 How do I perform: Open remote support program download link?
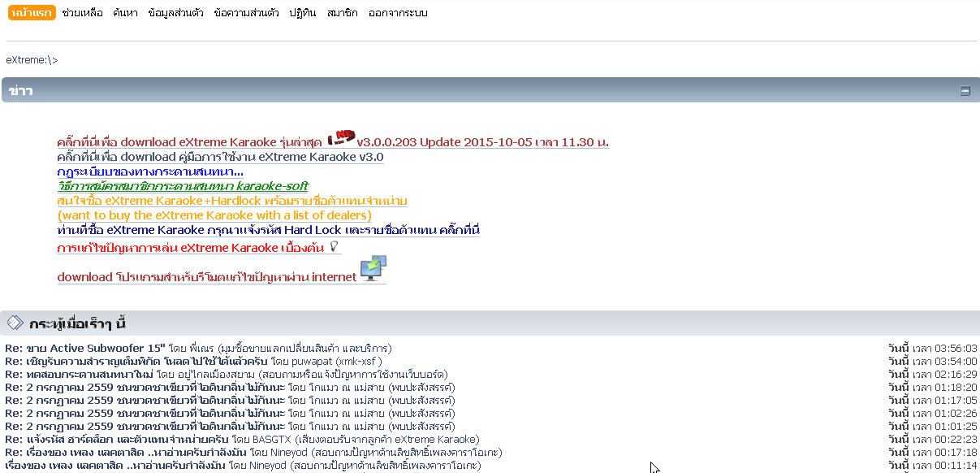click(x=207, y=277)
